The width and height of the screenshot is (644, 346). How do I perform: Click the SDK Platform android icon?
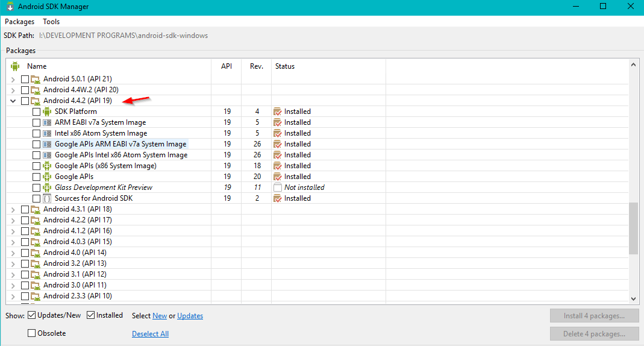47,112
